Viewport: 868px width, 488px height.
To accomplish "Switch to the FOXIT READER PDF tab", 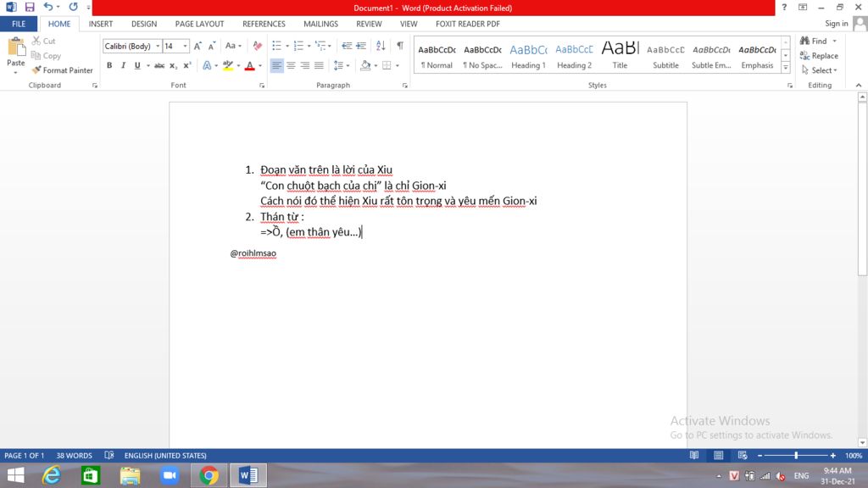I will click(468, 24).
